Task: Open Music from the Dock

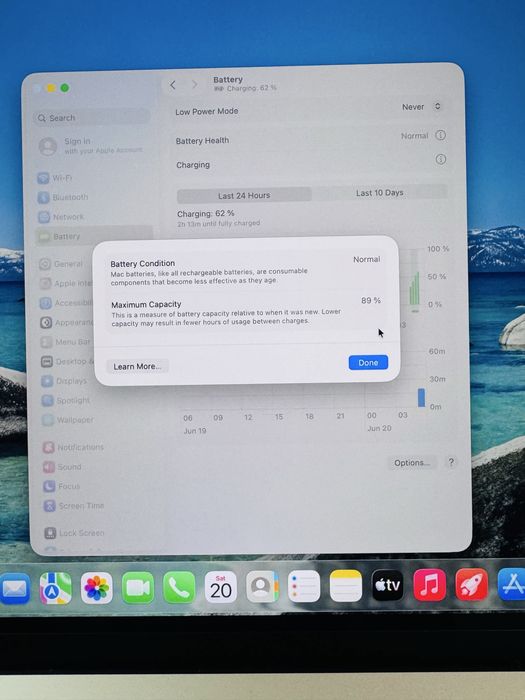Action: pyautogui.click(x=429, y=584)
